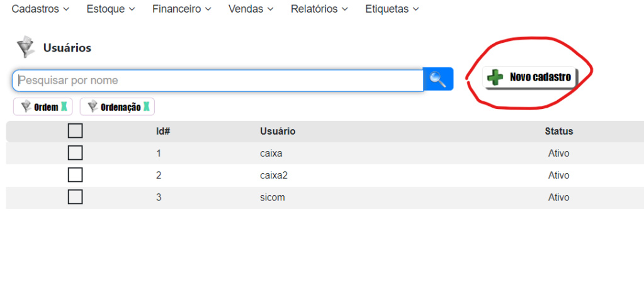This screenshot has height=284, width=644.
Task: Open the Vendas menu
Action: (251, 9)
